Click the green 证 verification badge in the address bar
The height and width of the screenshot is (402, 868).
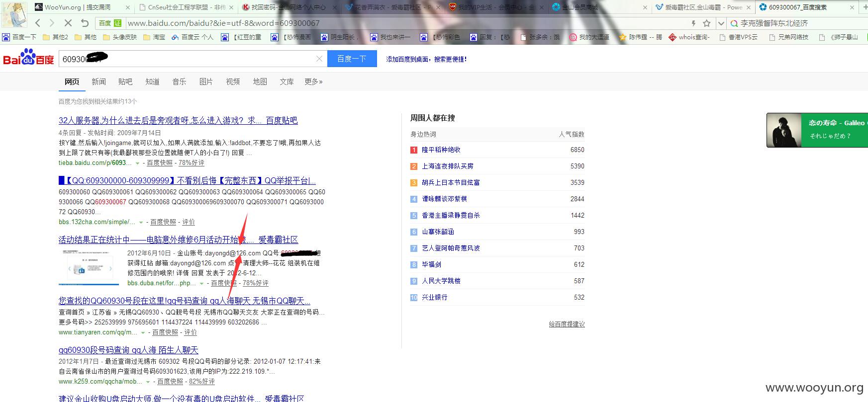pos(118,23)
